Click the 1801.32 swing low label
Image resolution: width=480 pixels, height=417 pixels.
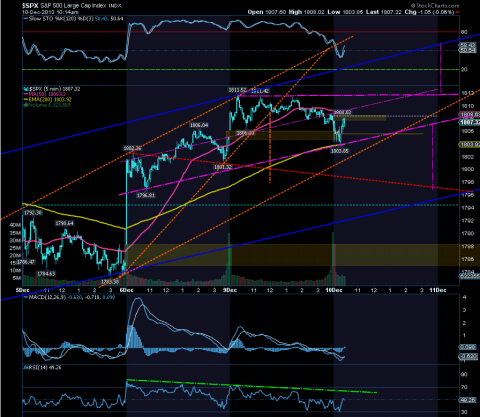[223, 167]
